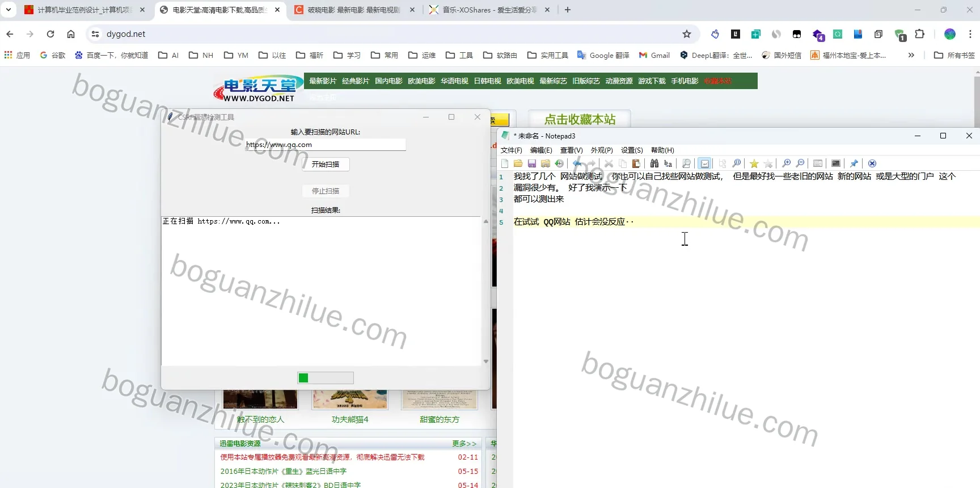Toggle Word Wrap button in Notepad3 toolbar
The image size is (980, 488).
pyautogui.click(x=704, y=163)
